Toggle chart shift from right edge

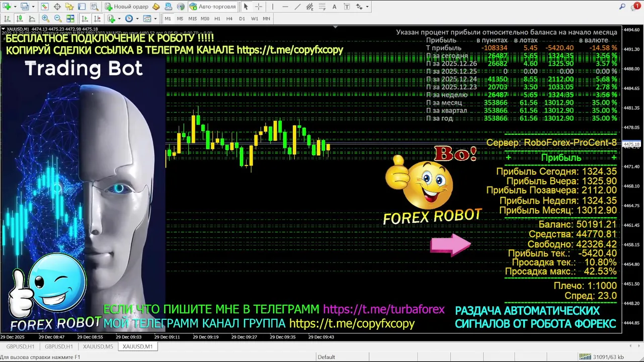point(97,19)
